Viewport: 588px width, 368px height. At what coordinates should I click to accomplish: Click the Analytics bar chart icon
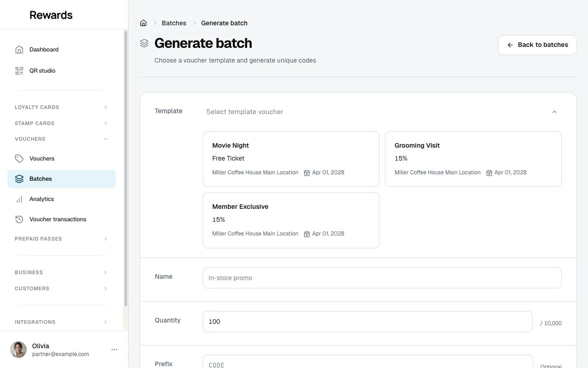(x=19, y=199)
